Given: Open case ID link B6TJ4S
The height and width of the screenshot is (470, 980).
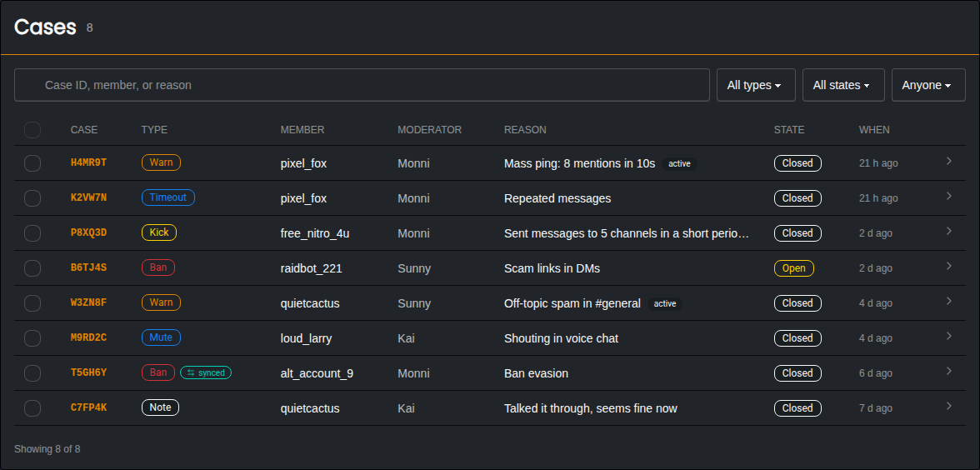Looking at the screenshot, I should [x=88, y=267].
